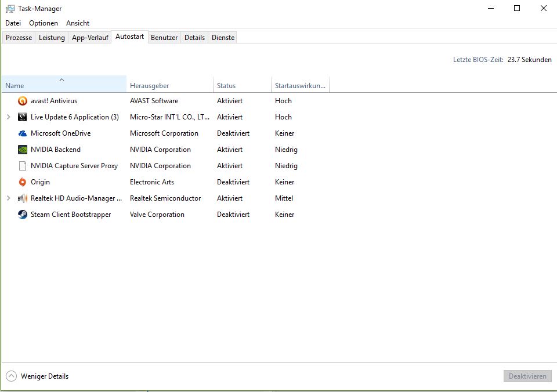557x392 pixels.
Task: Switch to the Benutzer tab
Action: point(164,38)
